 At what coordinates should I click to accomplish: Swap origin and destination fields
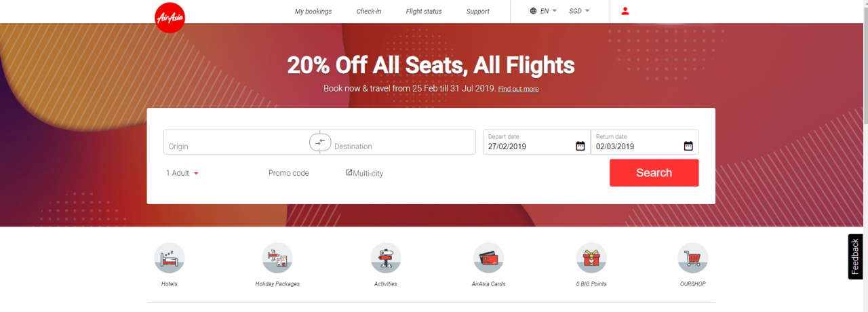tap(320, 142)
